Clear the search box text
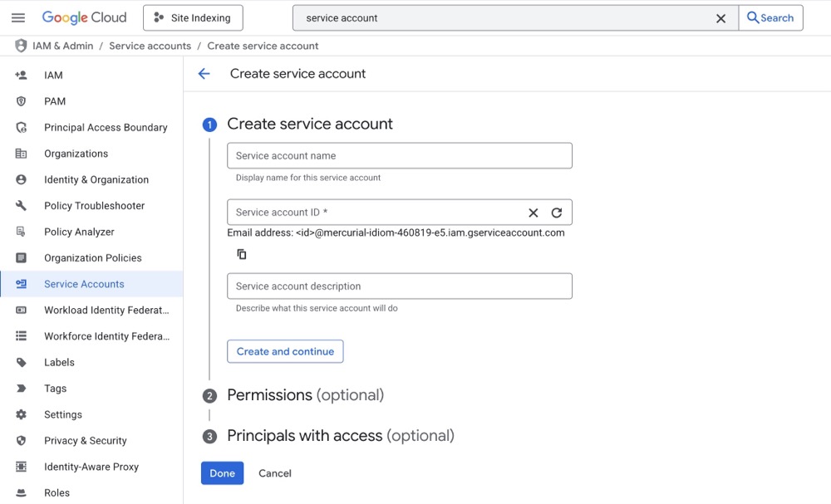This screenshot has width=831, height=504. coord(720,18)
